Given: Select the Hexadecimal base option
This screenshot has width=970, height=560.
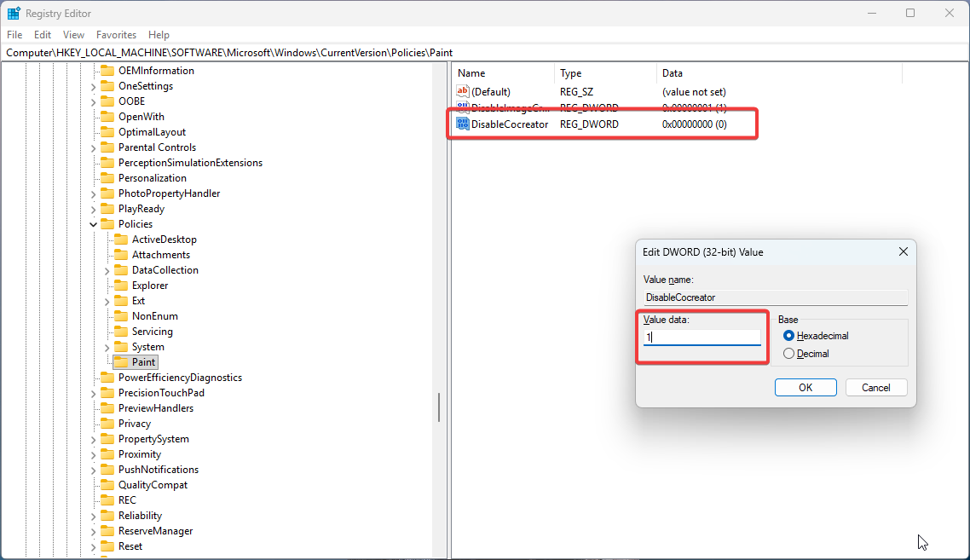Looking at the screenshot, I should (788, 336).
